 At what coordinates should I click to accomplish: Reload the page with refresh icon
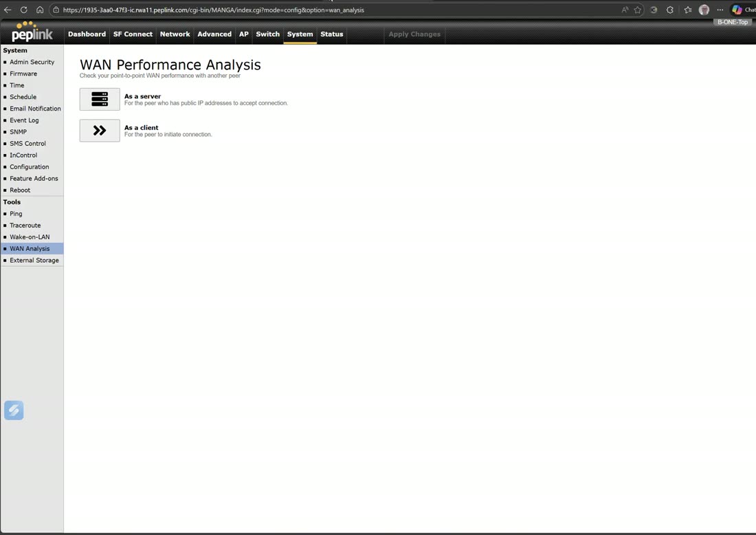(x=23, y=10)
